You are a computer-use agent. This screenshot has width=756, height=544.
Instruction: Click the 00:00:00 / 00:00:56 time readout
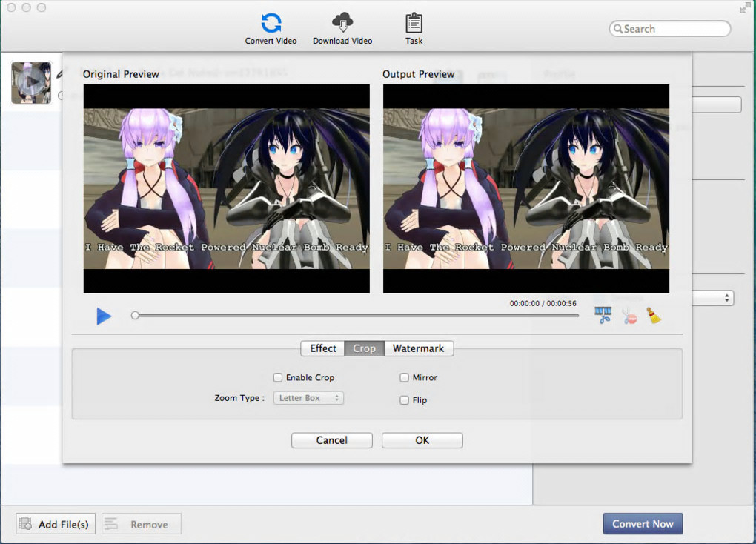(x=543, y=303)
